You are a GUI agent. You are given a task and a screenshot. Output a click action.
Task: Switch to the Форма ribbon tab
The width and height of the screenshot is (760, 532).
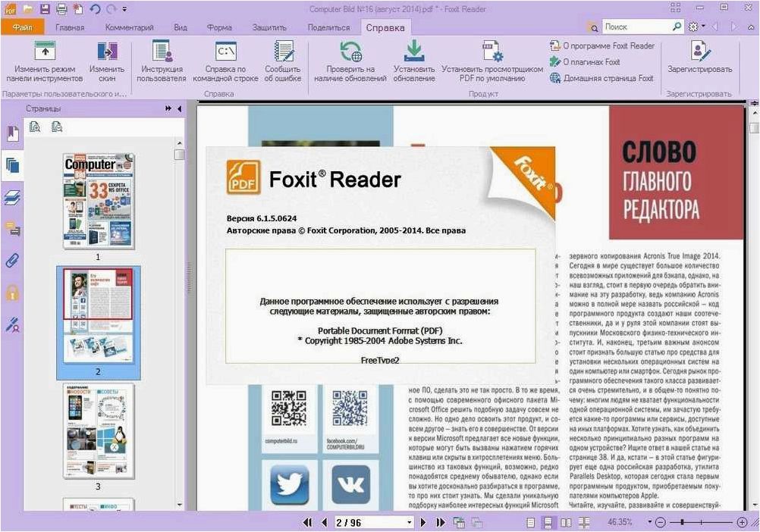click(219, 27)
